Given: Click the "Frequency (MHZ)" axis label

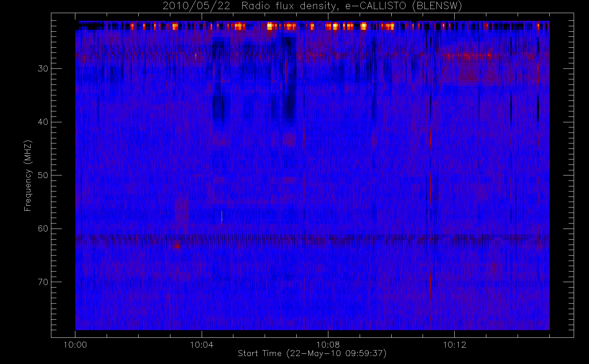Looking at the screenshot, I should click(28, 175).
